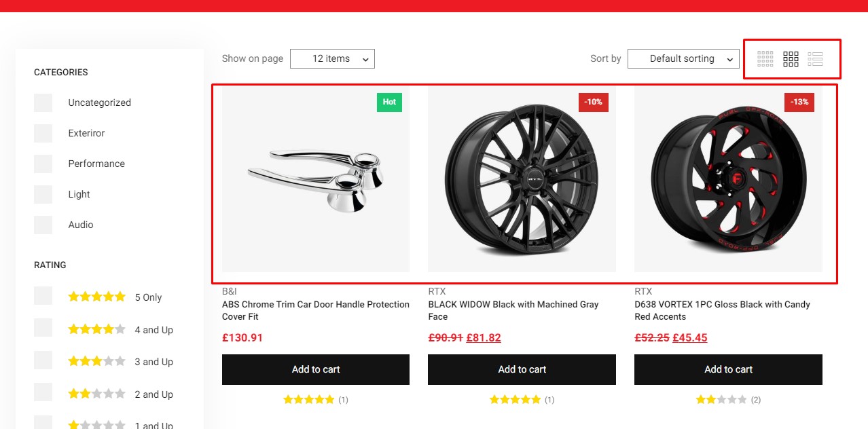The width and height of the screenshot is (868, 429).
Task: Enable the 5 Only rating filter
Action: 43,296
